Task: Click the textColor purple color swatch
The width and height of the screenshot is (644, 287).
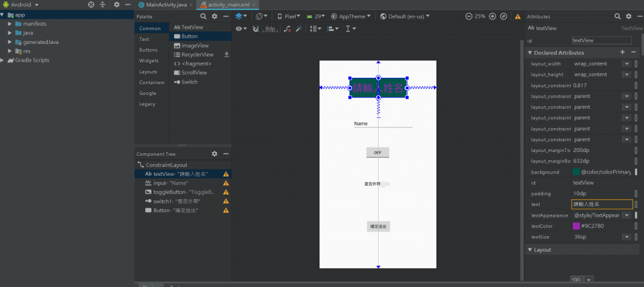Action: click(576, 226)
